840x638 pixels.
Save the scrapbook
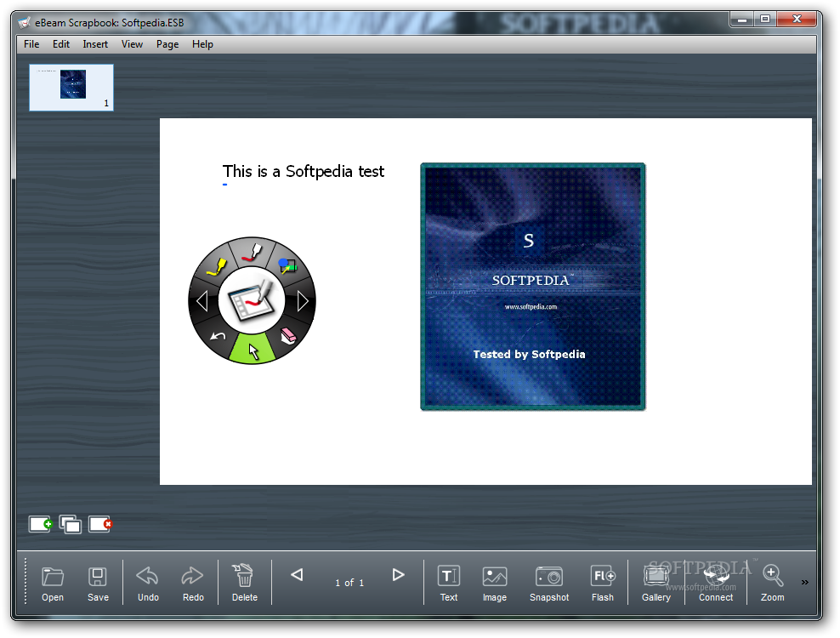98,584
